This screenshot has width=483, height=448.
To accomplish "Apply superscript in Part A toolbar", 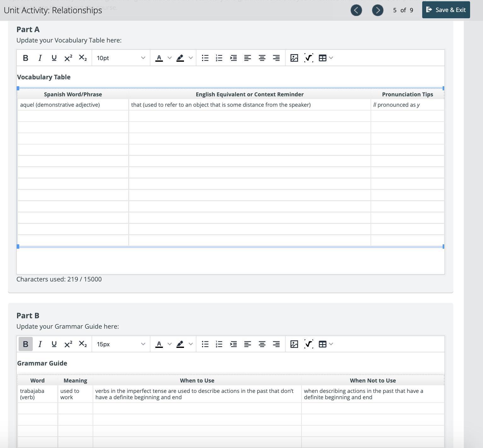I will (x=68, y=58).
